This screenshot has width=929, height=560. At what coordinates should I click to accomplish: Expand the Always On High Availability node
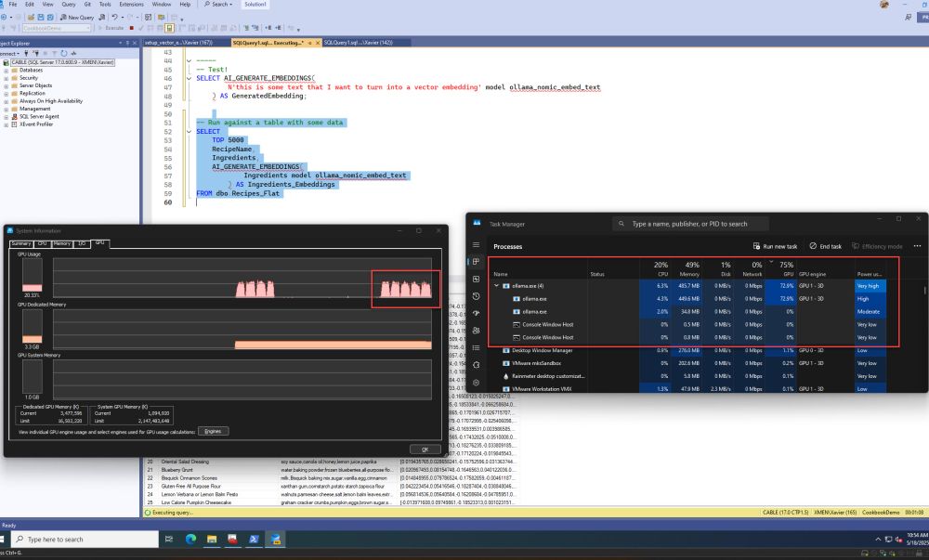(7, 100)
